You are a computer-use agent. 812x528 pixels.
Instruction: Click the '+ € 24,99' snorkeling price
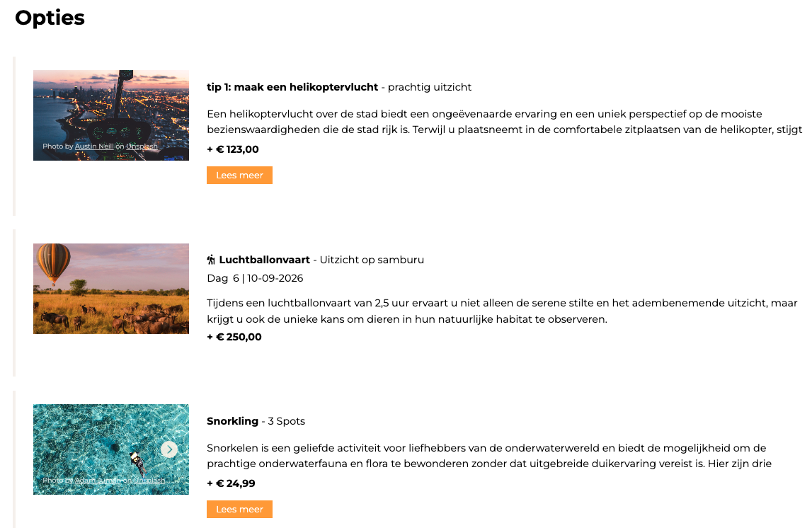(x=231, y=483)
